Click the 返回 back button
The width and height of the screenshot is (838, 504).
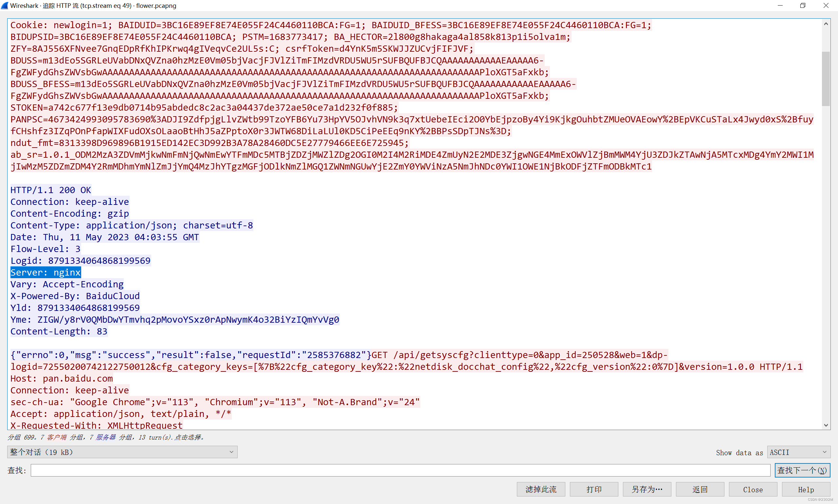point(700,489)
